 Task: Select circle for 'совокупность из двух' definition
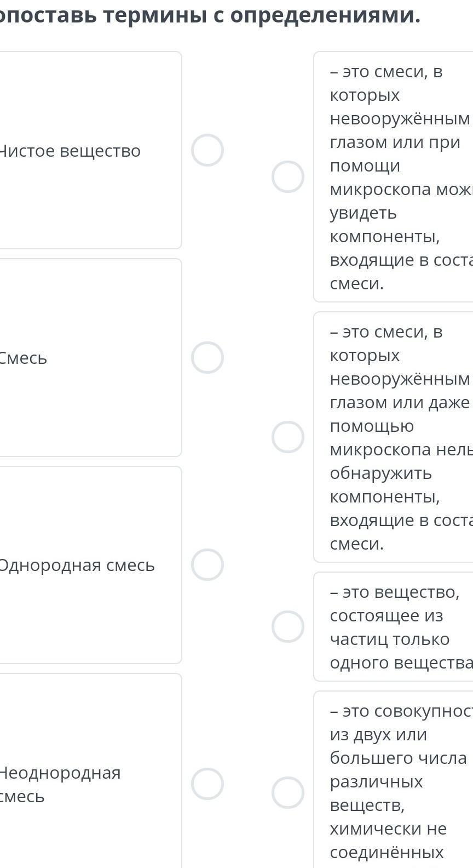(x=288, y=792)
